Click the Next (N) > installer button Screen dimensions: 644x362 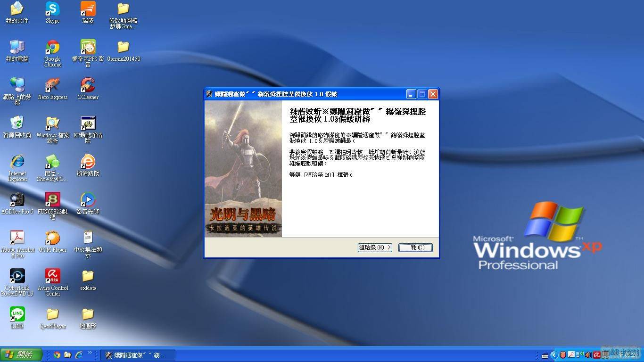[x=375, y=247]
